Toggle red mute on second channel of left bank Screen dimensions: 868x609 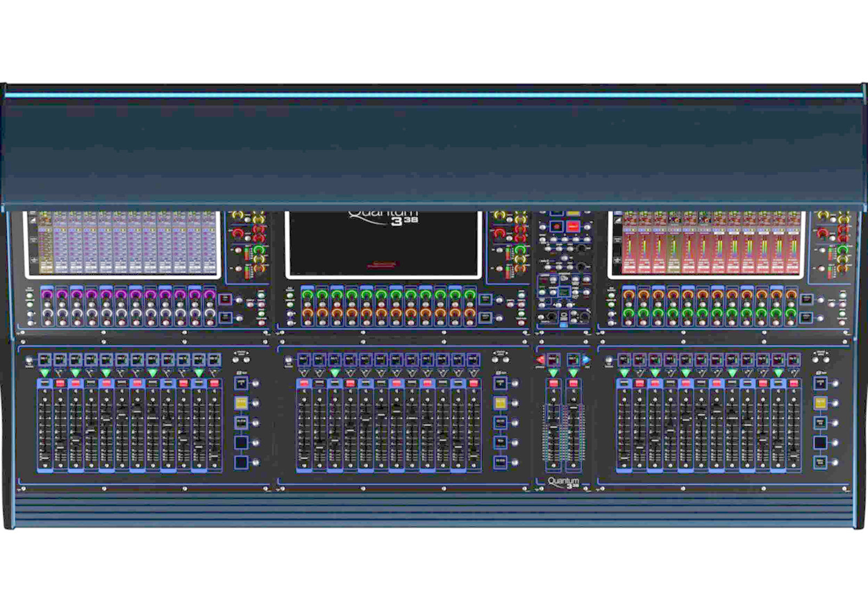tap(60, 383)
